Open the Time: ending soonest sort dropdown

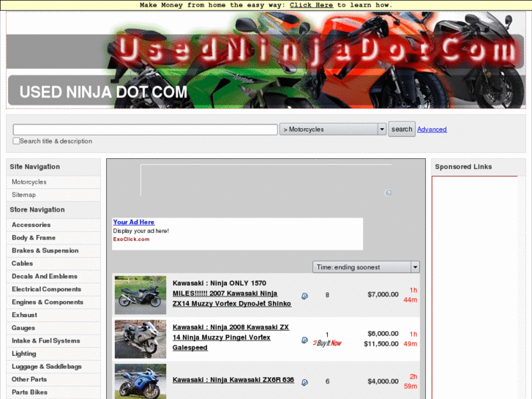pyautogui.click(x=366, y=267)
